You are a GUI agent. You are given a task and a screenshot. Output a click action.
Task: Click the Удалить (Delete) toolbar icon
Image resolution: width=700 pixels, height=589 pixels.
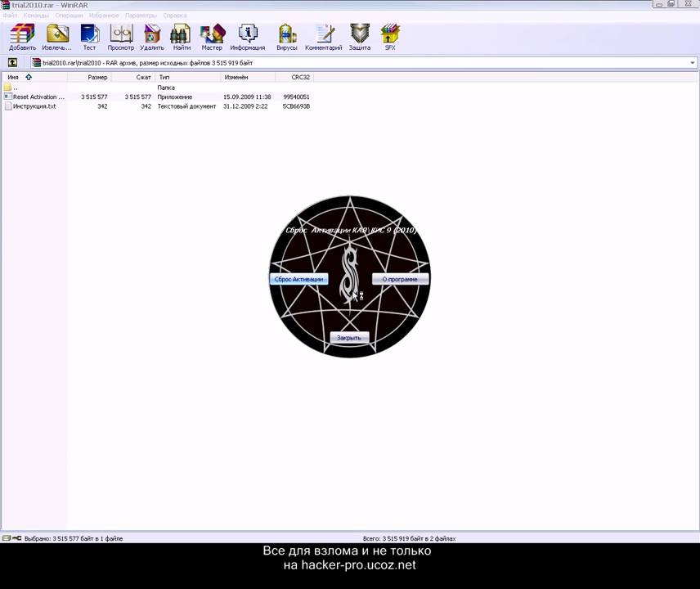152,37
